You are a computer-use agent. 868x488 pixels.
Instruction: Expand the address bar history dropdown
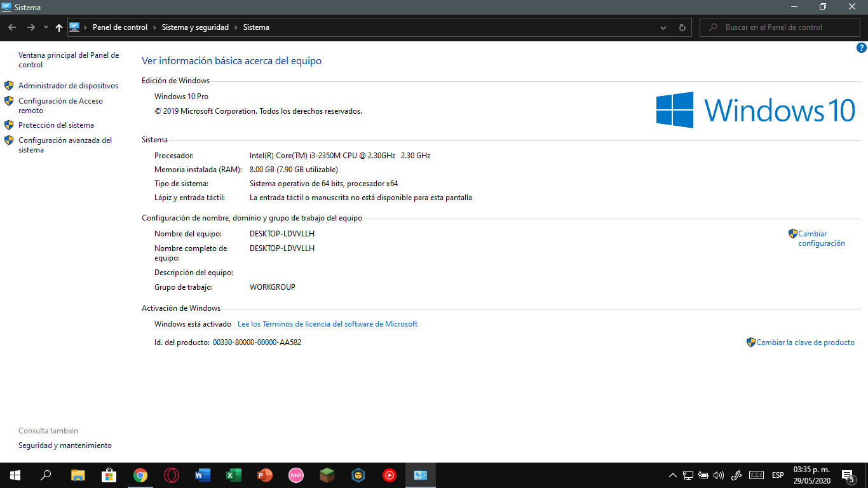pyautogui.click(x=663, y=27)
